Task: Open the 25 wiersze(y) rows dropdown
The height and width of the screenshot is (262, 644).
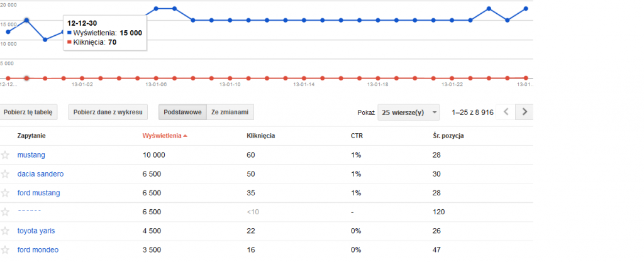Action: 408,113
